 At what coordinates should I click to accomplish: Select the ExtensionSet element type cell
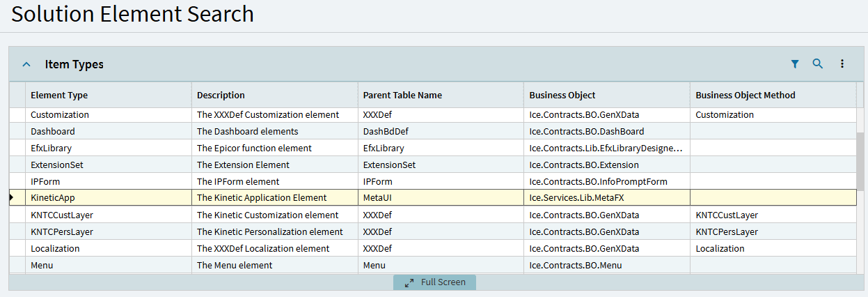pos(56,165)
